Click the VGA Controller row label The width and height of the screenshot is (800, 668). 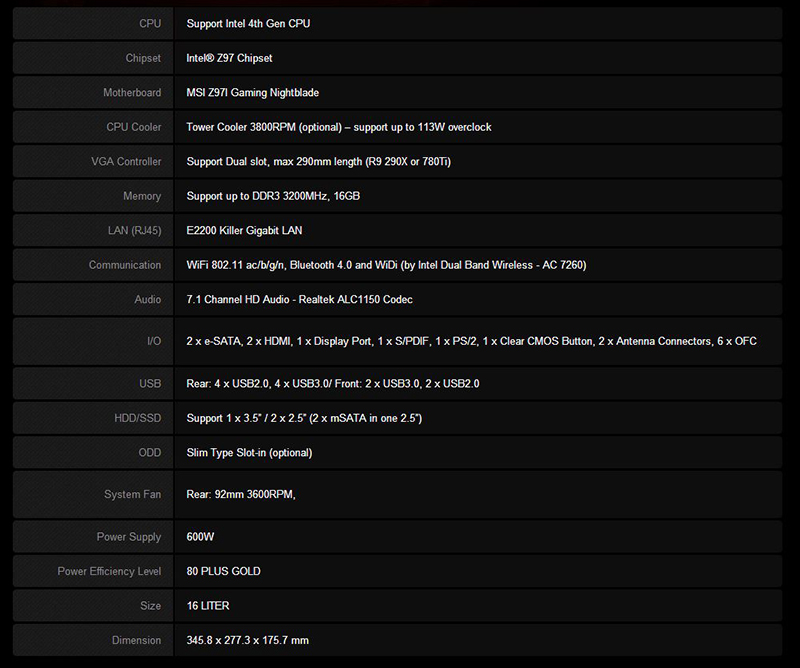coord(126,161)
